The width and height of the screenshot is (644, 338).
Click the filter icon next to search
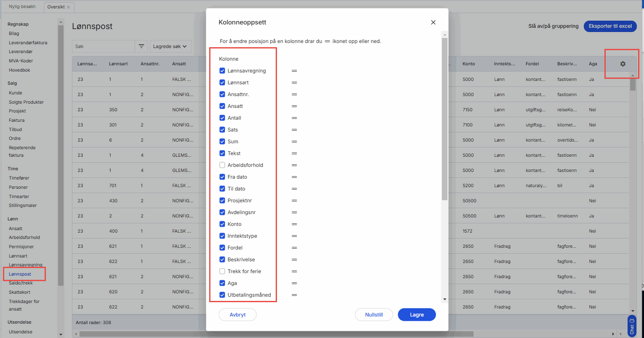[x=141, y=46]
